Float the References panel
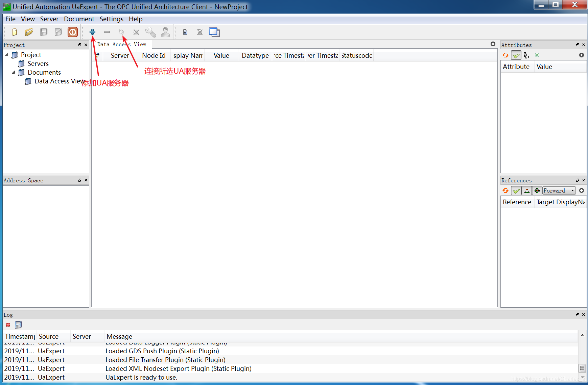Screen dimensions: 588x385 (578, 180)
